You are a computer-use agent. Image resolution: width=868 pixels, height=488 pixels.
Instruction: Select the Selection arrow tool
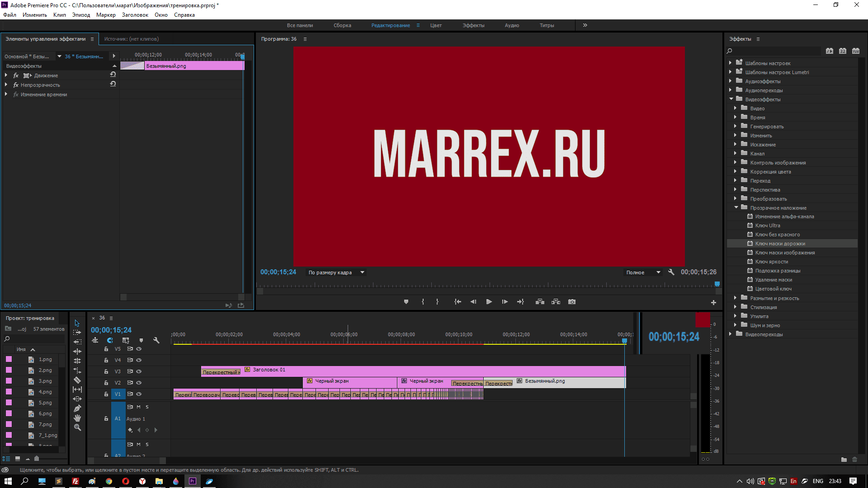pyautogui.click(x=77, y=323)
